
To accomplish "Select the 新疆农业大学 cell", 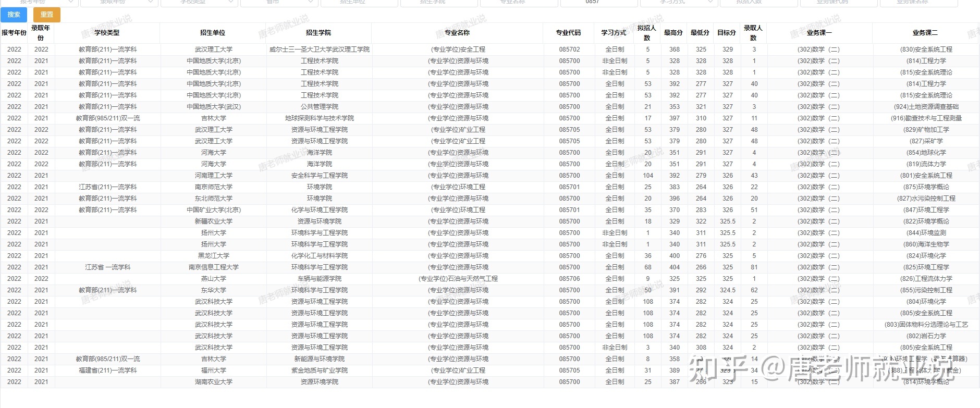I will [214, 221].
